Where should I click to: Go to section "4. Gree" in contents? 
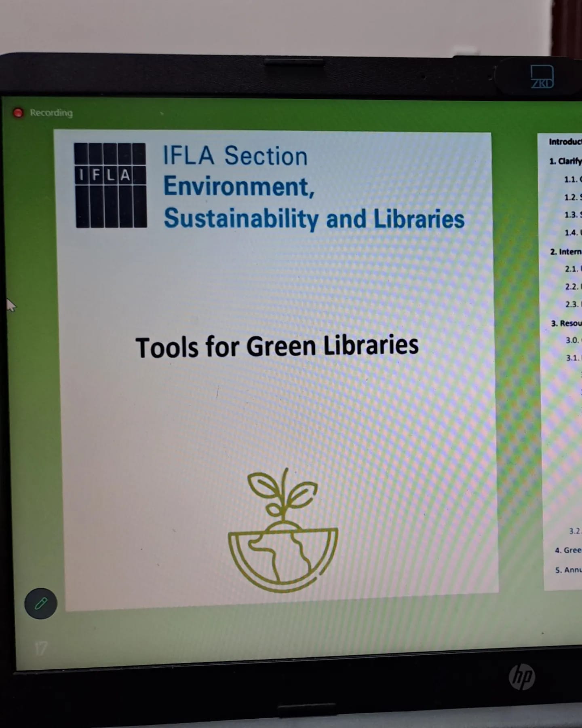click(x=568, y=550)
